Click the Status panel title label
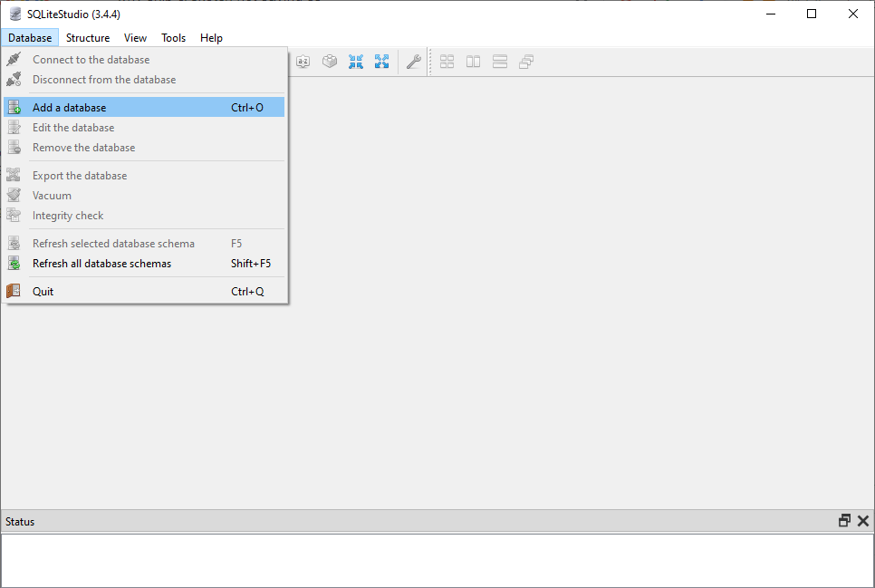 20,522
